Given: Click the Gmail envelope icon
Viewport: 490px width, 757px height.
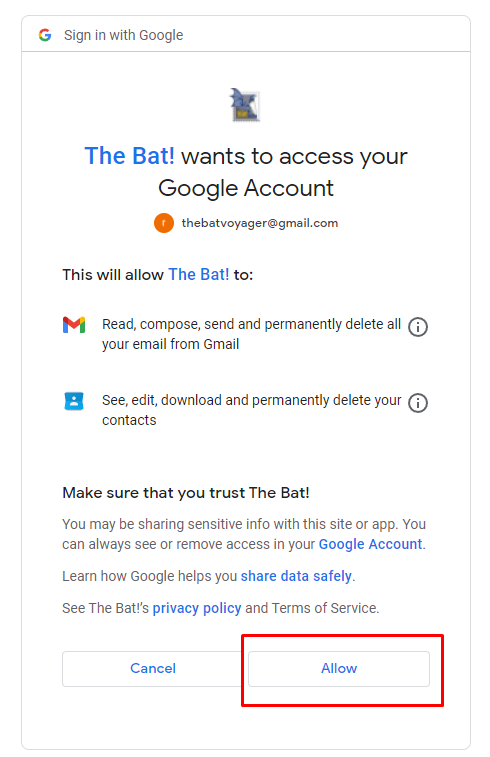Looking at the screenshot, I should click(74, 325).
